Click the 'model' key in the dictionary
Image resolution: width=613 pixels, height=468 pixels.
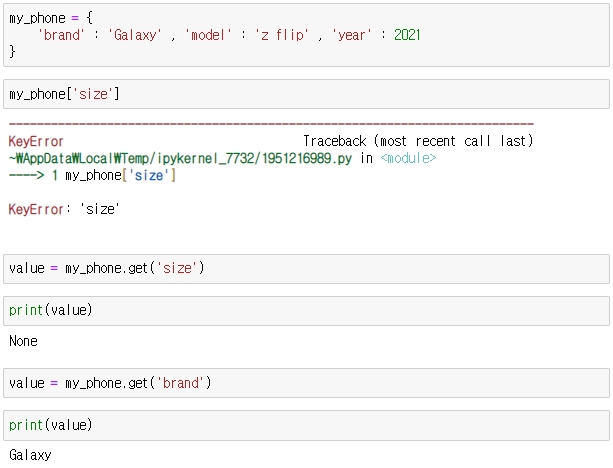208,35
